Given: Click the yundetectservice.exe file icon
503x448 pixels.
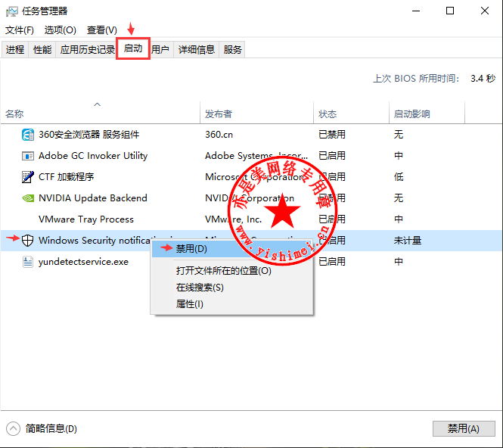Looking at the screenshot, I should [x=28, y=262].
